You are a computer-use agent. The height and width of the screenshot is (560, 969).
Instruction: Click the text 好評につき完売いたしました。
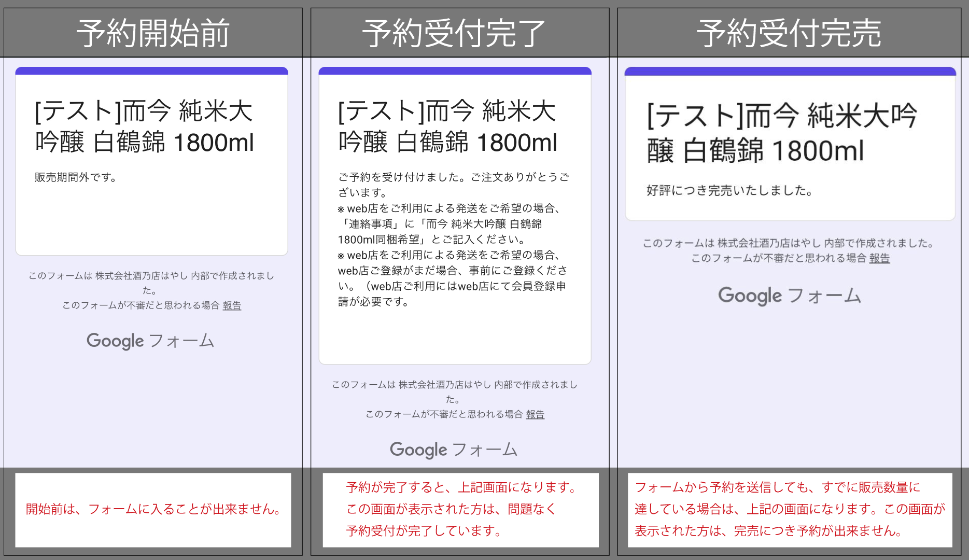pos(731,191)
